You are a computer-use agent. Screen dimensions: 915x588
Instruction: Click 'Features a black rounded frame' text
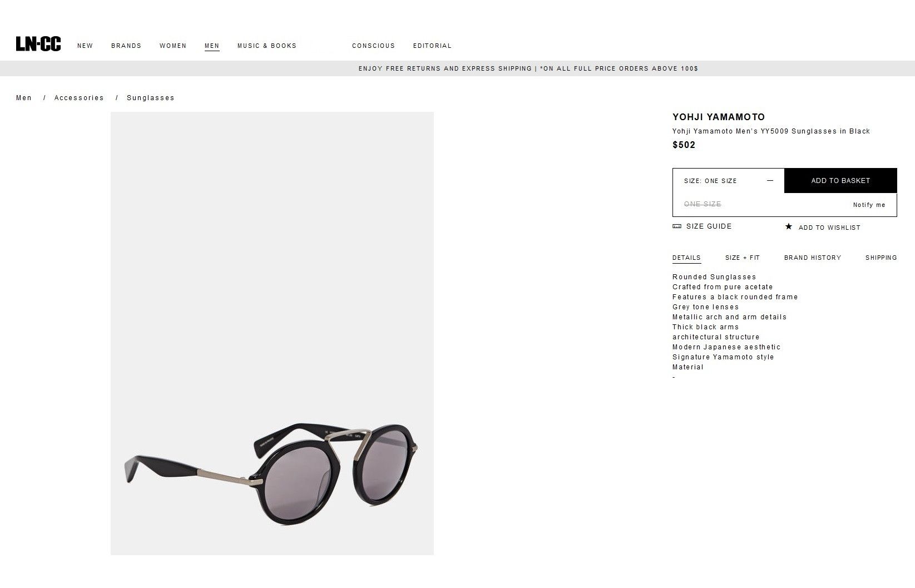tap(735, 297)
